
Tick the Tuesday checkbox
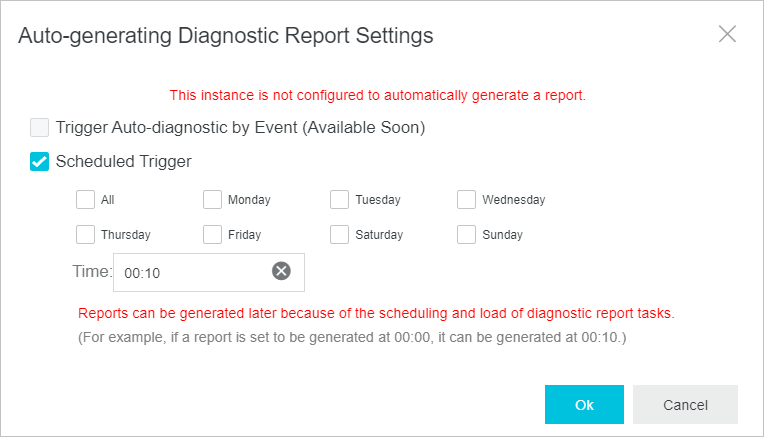339,199
